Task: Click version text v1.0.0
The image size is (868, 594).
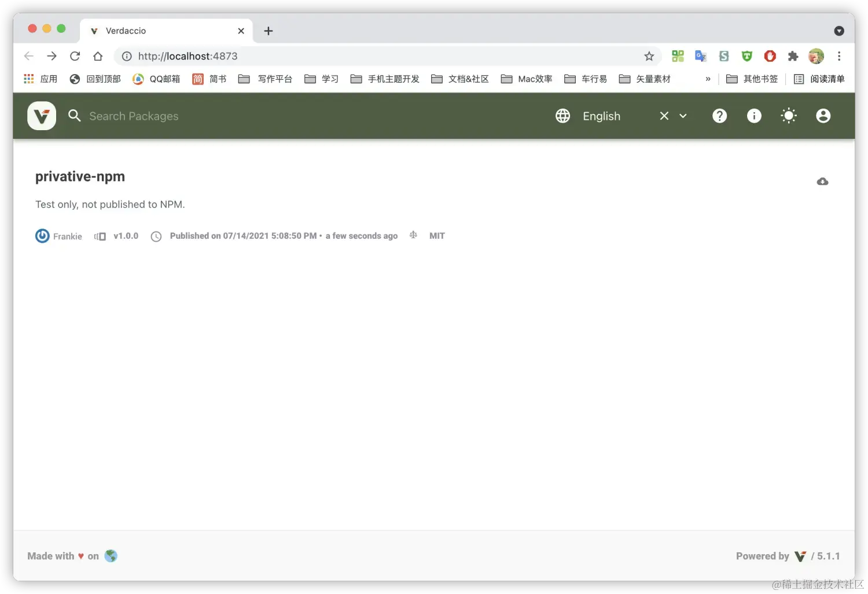Action: pyautogui.click(x=126, y=236)
